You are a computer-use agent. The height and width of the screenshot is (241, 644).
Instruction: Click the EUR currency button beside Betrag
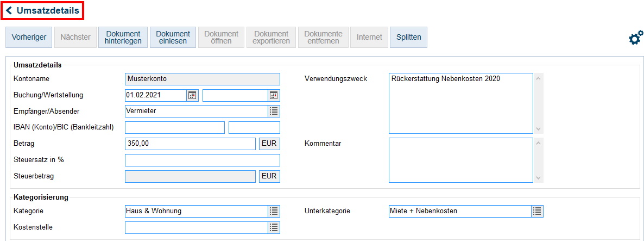pos(269,144)
